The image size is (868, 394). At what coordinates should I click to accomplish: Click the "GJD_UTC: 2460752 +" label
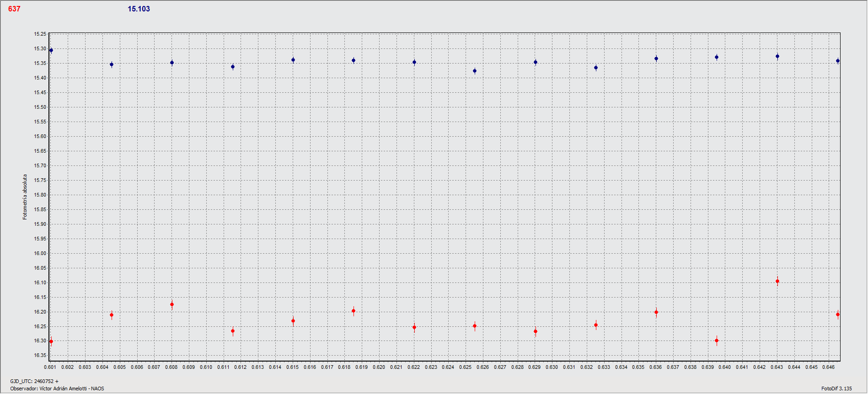point(34,381)
